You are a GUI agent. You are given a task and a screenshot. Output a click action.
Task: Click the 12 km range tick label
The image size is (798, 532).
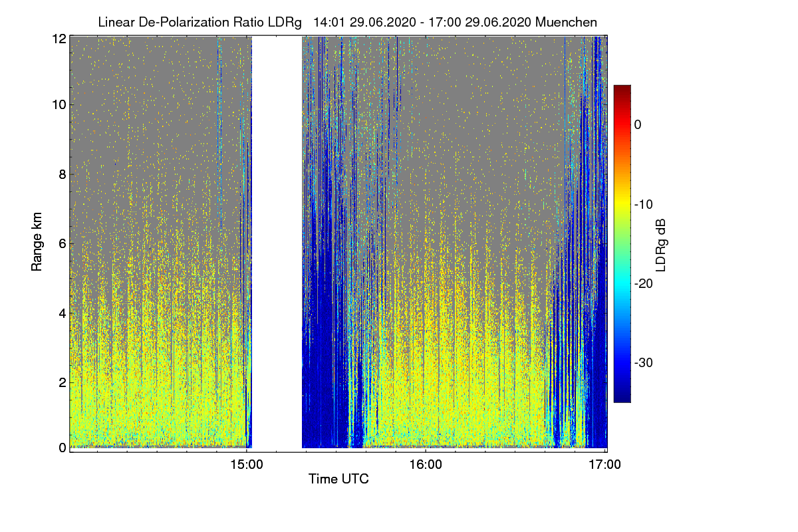59,39
